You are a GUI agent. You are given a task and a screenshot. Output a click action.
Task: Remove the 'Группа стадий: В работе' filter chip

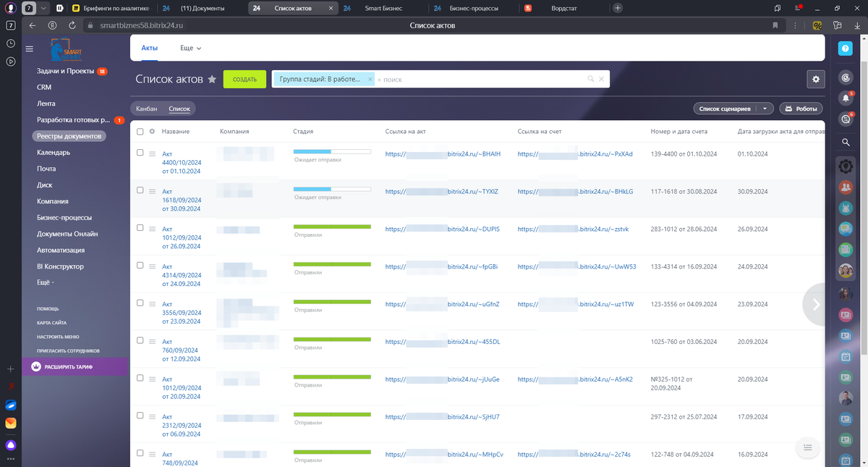pyautogui.click(x=370, y=79)
